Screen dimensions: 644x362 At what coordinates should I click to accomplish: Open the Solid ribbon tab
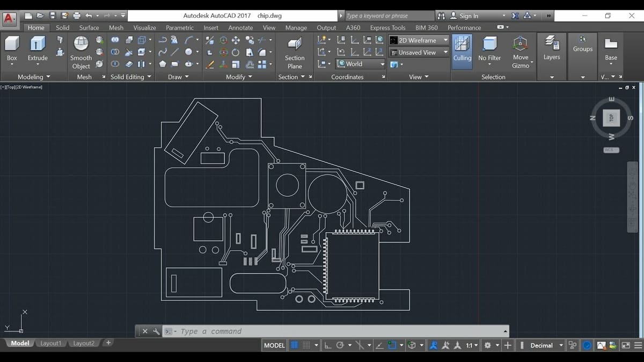point(63,27)
